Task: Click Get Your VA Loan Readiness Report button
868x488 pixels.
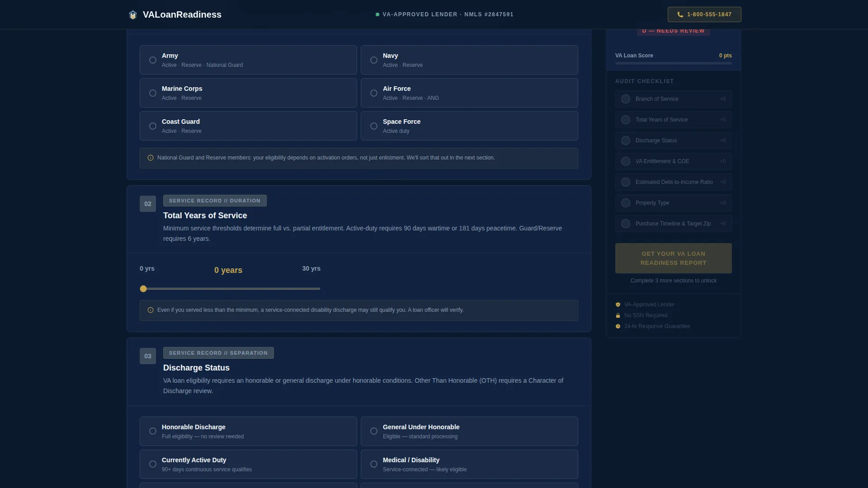Action: click(673, 258)
